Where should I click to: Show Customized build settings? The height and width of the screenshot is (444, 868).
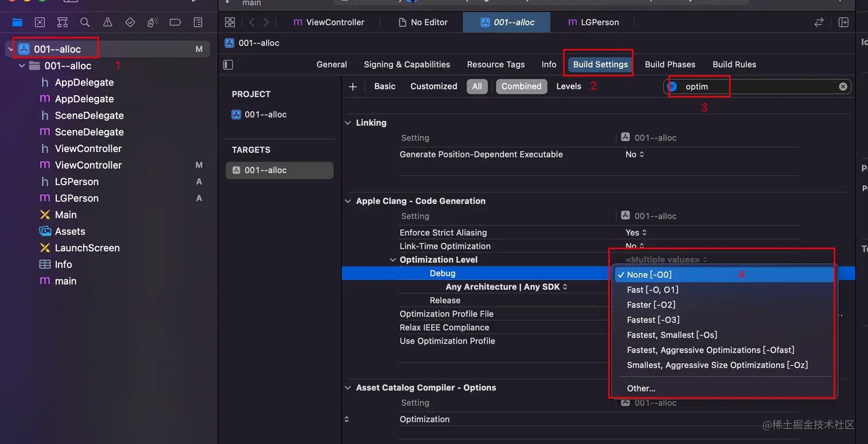[433, 87]
